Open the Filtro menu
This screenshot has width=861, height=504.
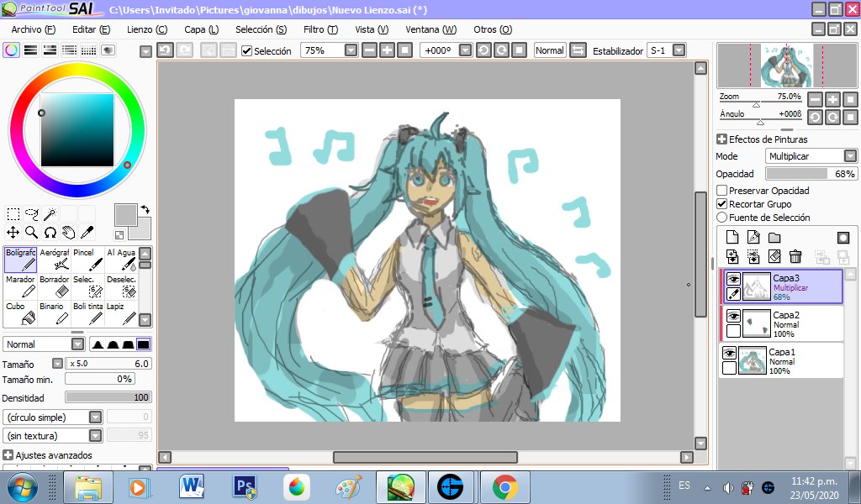point(320,29)
